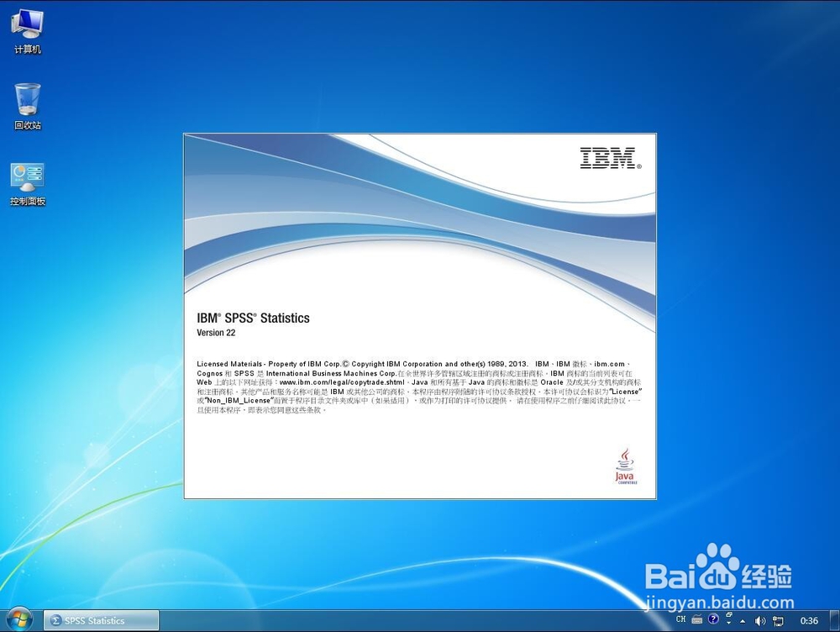Click the Version 22 text
This screenshot has width=840, height=632.
(216, 332)
